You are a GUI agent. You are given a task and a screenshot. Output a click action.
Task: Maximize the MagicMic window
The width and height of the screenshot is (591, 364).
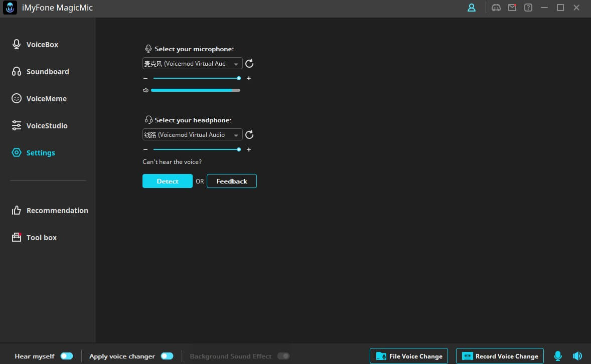(x=560, y=8)
